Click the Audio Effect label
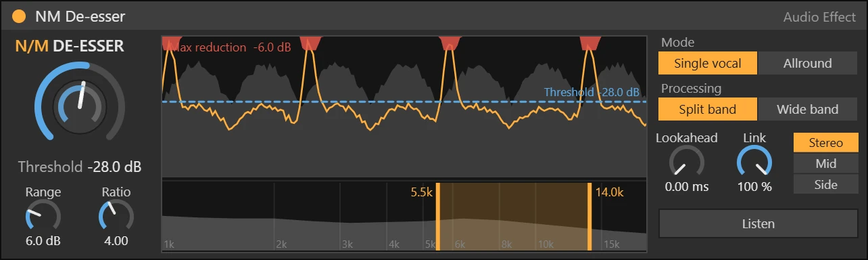This screenshot has width=868, height=260. click(x=819, y=17)
